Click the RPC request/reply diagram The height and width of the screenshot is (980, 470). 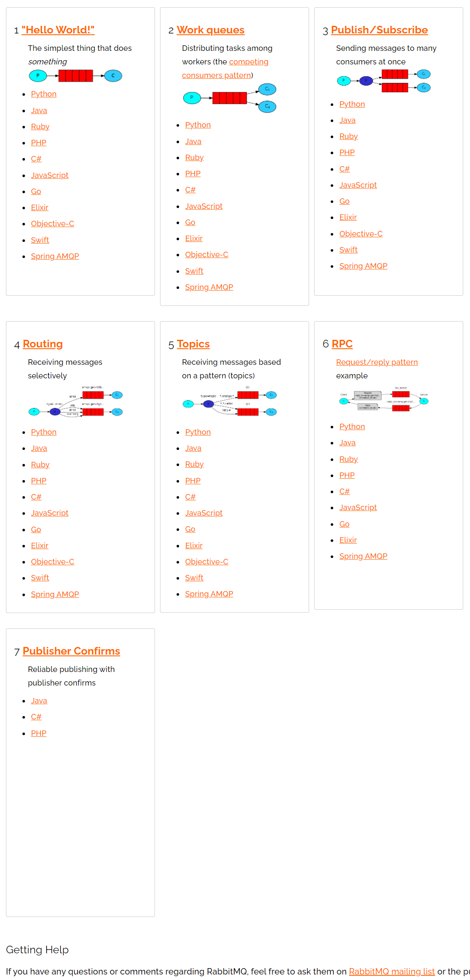(384, 399)
